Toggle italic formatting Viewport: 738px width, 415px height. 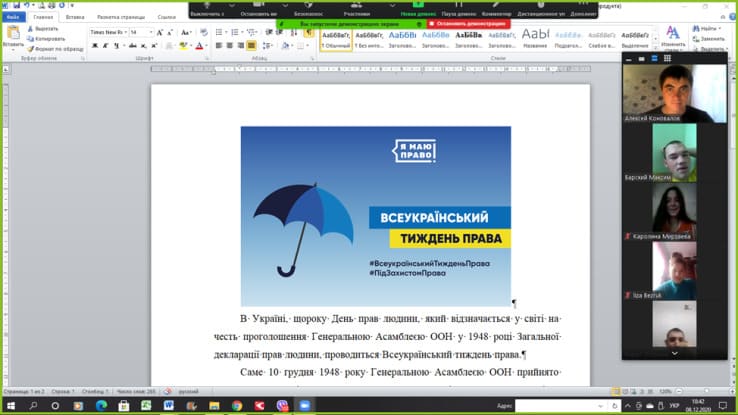pyautogui.click(x=105, y=46)
